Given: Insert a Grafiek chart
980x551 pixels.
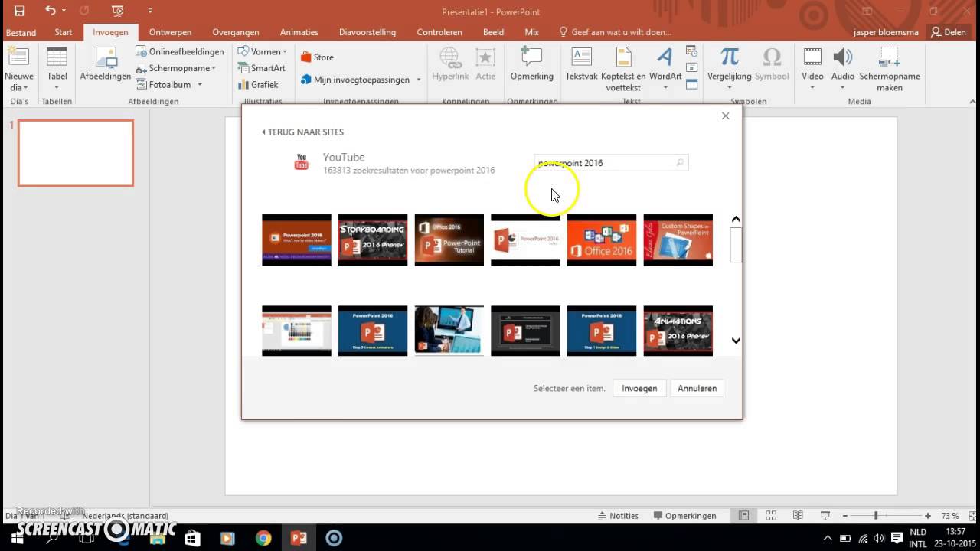Looking at the screenshot, I should pos(257,85).
